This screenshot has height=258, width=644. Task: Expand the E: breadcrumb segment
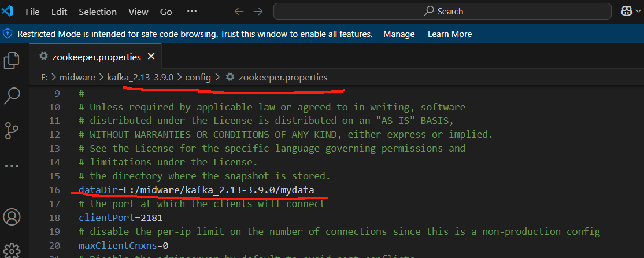click(45, 78)
